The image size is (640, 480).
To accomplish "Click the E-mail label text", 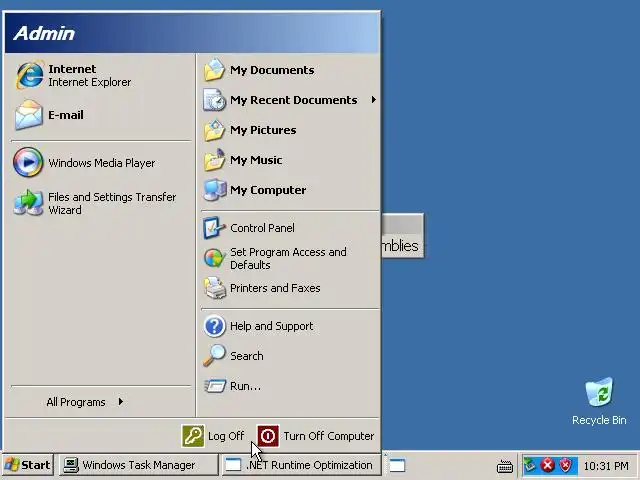I will (x=66, y=115).
